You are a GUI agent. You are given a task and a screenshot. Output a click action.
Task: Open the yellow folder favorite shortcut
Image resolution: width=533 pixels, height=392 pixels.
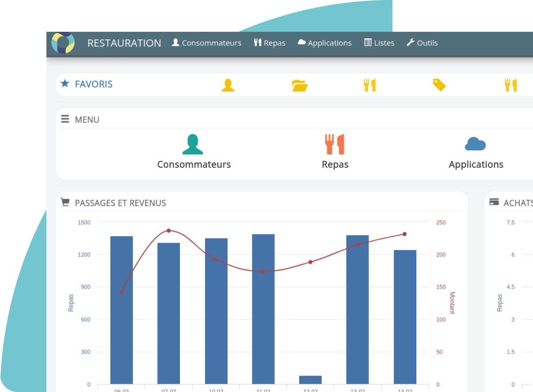pos(300,85)
